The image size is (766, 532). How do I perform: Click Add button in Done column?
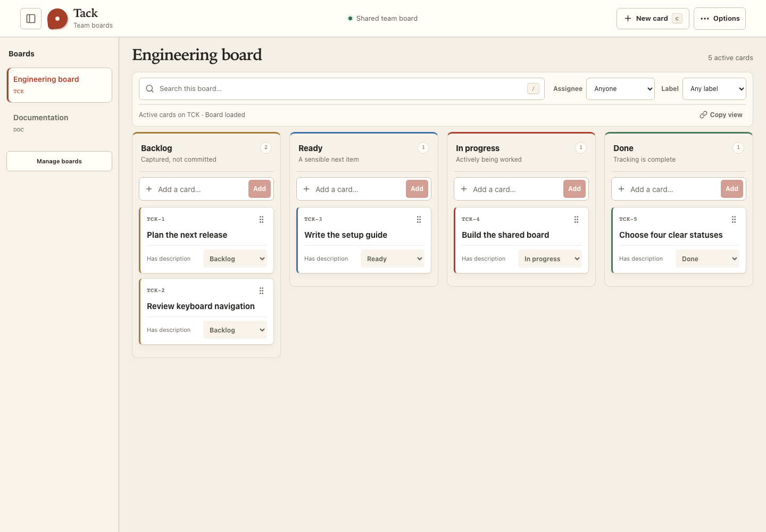[x=732, y=189]
